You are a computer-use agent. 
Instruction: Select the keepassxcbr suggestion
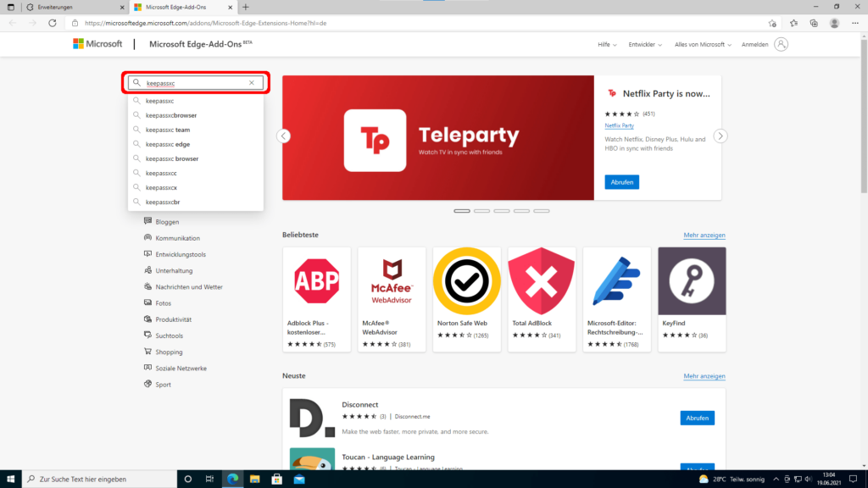196,202
